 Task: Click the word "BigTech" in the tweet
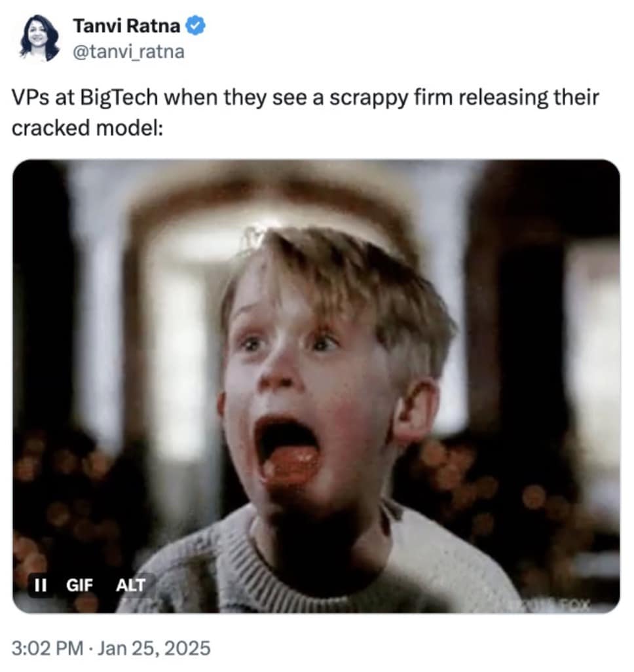[x=119, y=98]
